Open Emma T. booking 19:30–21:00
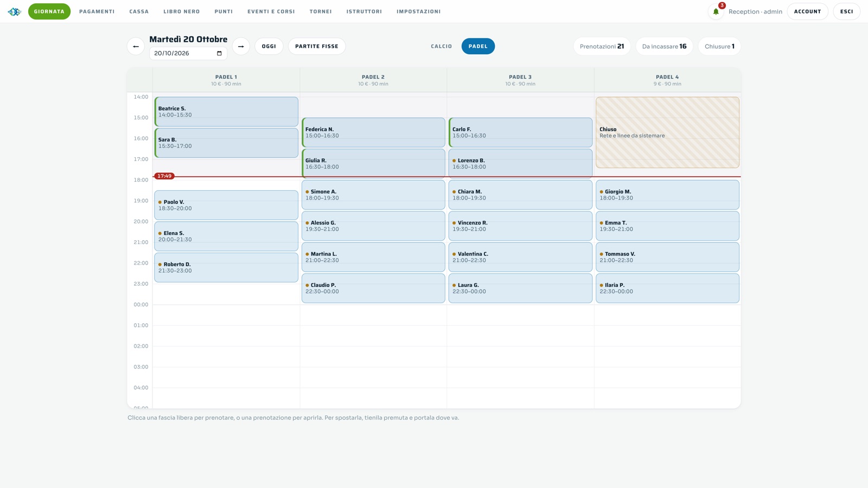 click(667, 226)
